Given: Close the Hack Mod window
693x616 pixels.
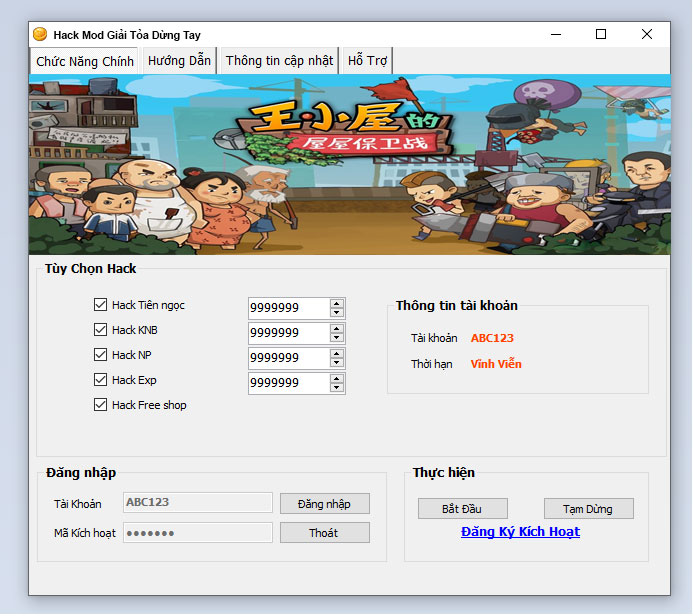Looking at the screenshot, I should [x=647, y=34].
